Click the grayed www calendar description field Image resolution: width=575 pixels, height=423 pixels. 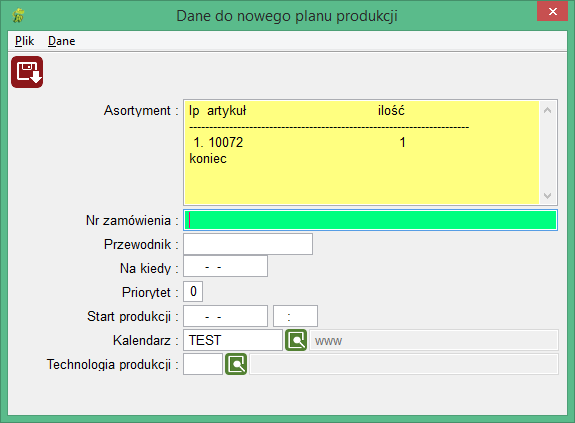click(x=434, y=340)
